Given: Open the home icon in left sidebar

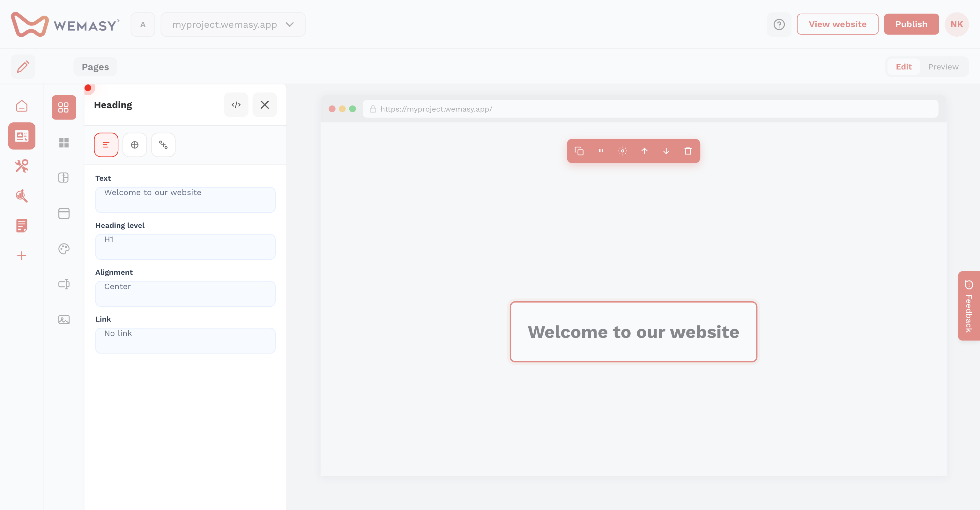Looking at the screenshot, I should (22, 106).
